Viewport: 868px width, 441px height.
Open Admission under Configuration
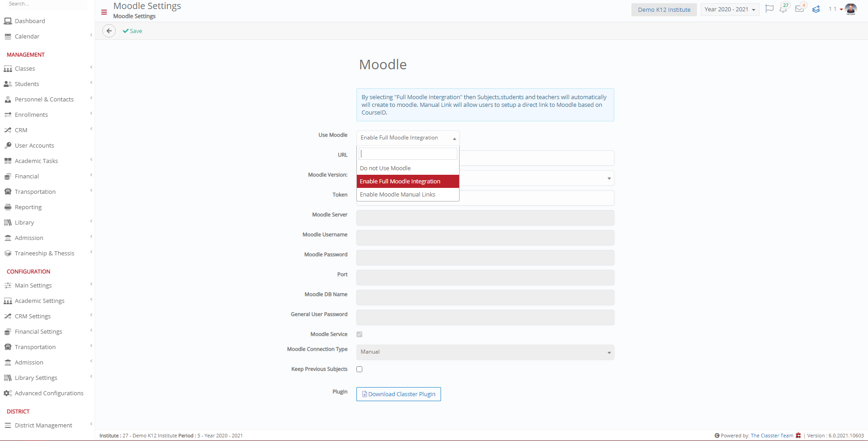coord(29,363)
